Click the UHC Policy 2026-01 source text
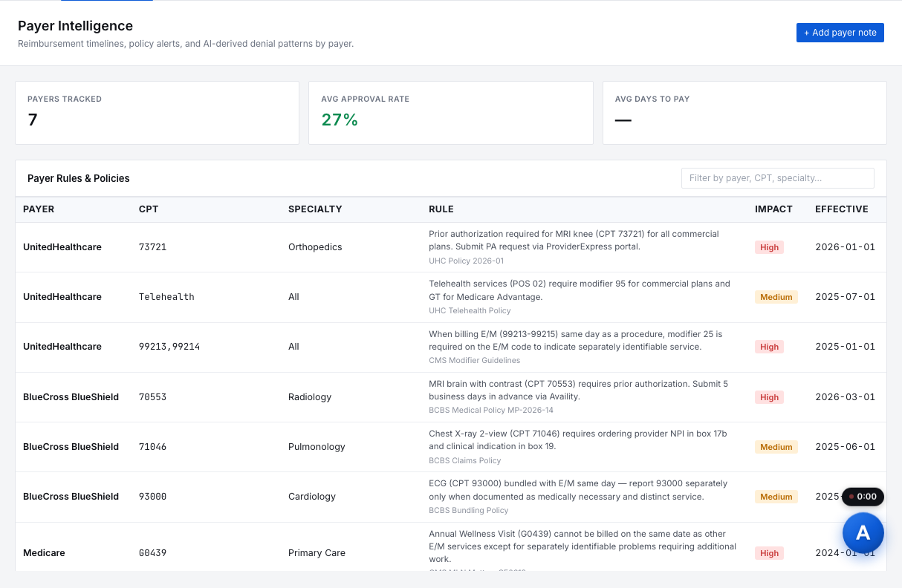This screenshot has width=902, height=588. tap(466, 261)
